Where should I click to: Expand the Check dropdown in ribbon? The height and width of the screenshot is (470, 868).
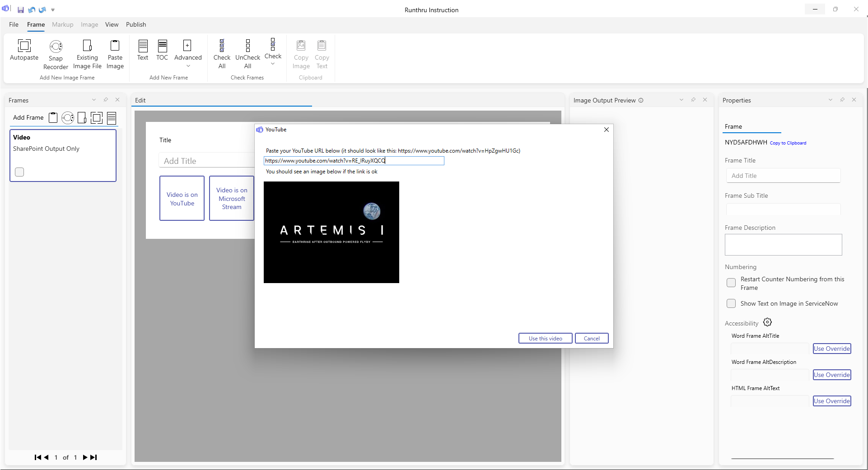(273, 64)
